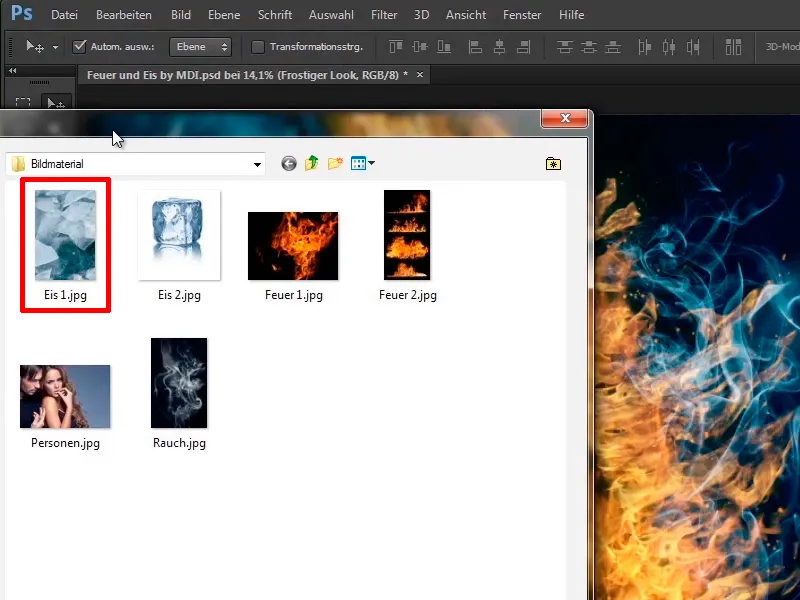Open the Datei menu
This screenshot has width=800, height=600.
[64, 15]
